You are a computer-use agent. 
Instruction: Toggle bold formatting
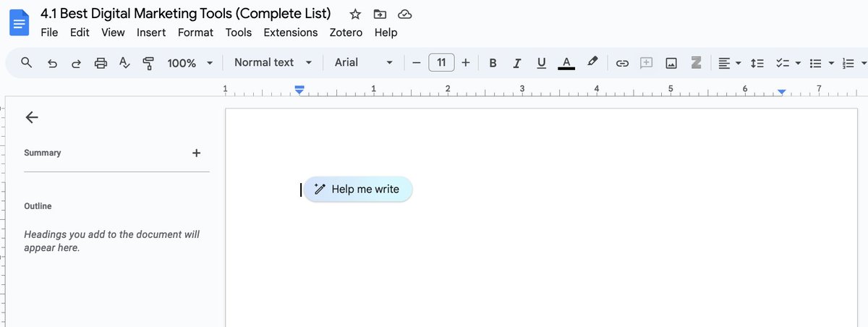493,63
